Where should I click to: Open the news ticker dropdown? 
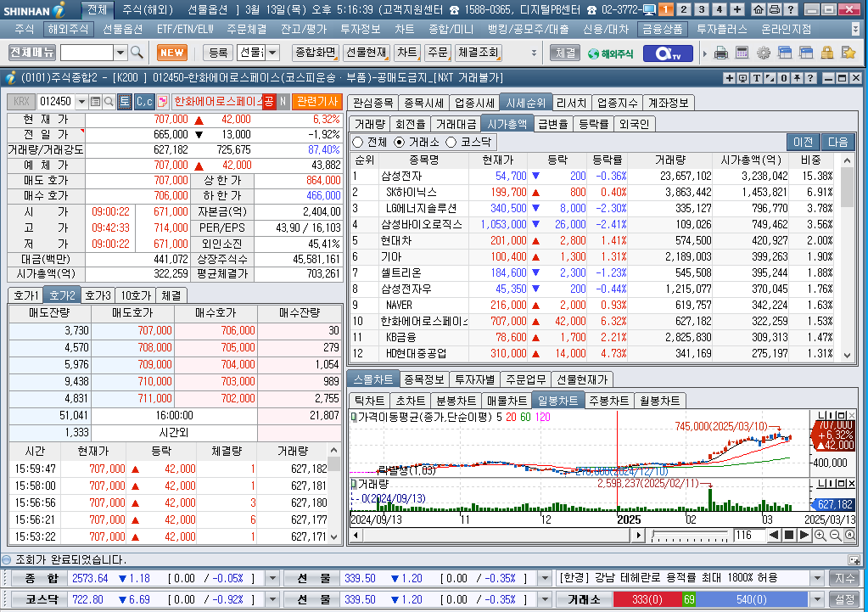(818, 578)
